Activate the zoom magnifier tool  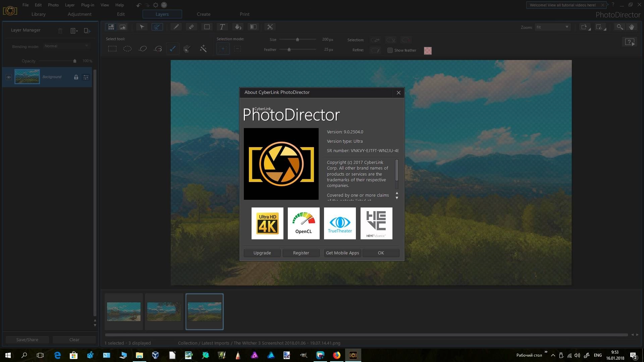[620, 27]
